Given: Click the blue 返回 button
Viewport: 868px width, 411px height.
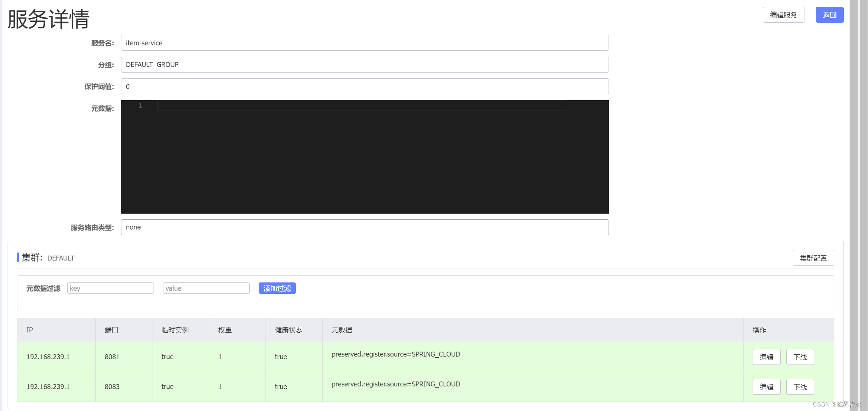Looking at the screenshot, I should [829, 15].
